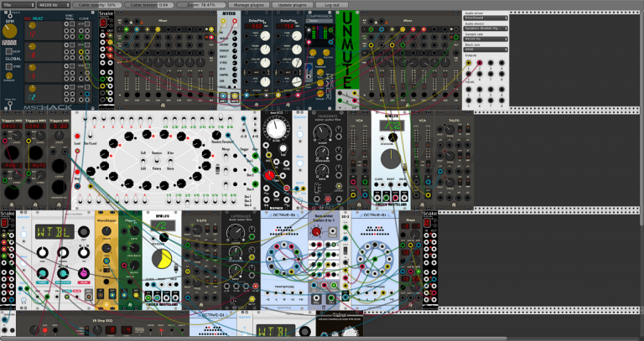This screenshot has width=644, height=341.
Task: Turn the CUTOFF knob on the Lateralus filter
Action: 236,234
